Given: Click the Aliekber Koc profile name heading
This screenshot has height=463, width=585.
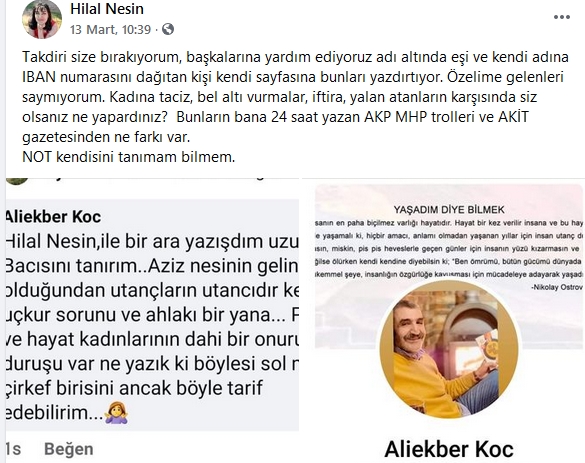Looking at the screenshot, I should pyautogui.click(x=449, y=449).
